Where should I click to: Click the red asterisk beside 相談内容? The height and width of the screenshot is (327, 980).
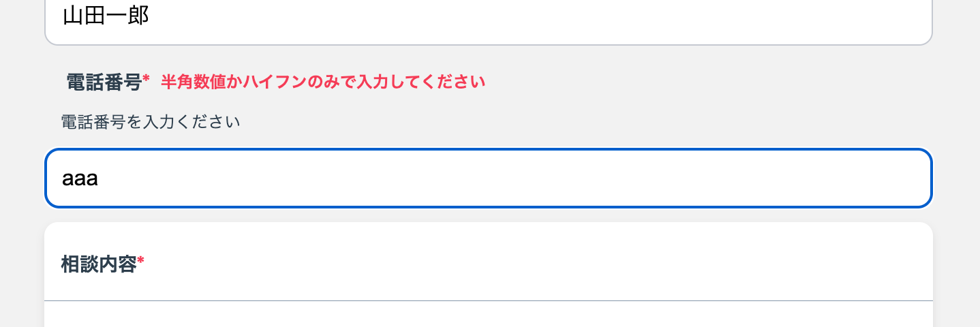click(140, 262)
